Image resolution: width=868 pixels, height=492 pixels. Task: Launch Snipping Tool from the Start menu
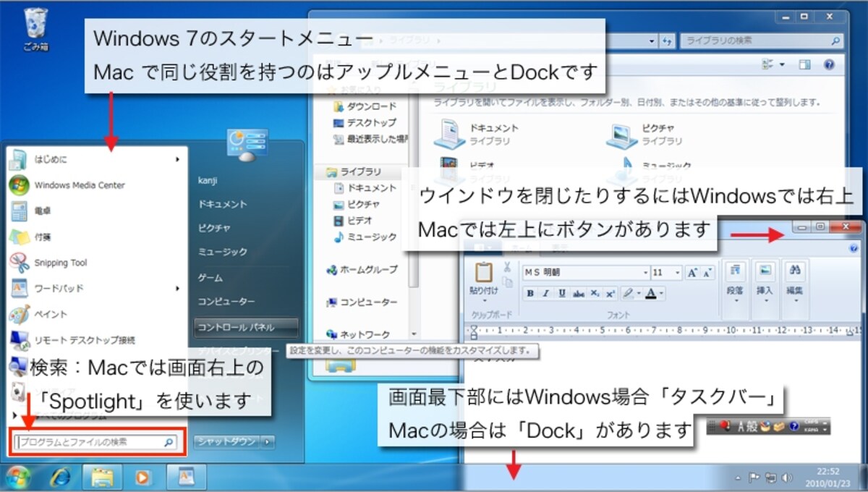point(96,263)
